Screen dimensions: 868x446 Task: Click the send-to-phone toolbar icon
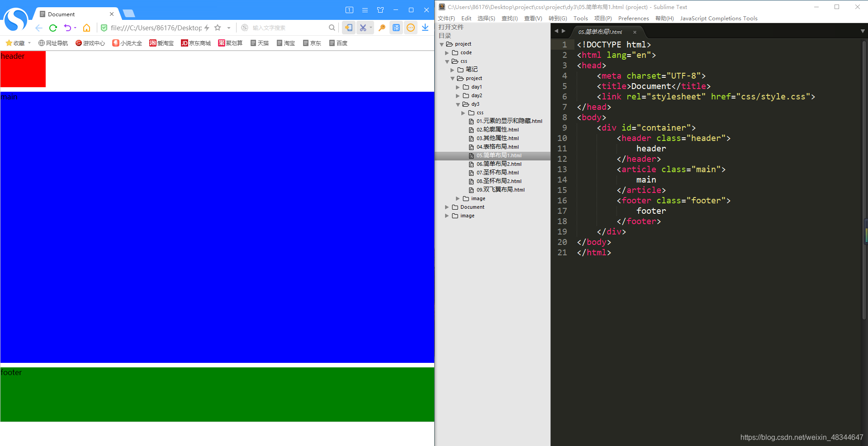(349, 28)
